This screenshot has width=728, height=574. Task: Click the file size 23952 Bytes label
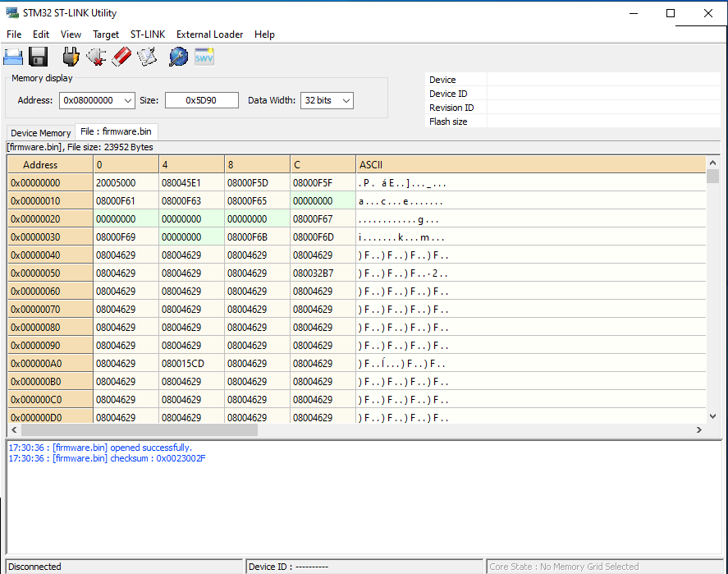click(110, 147)
